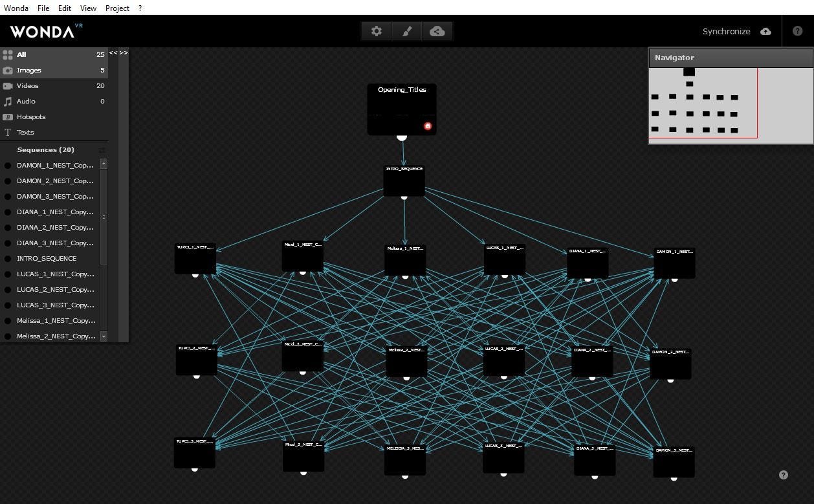Click the help icon at canvas bottom right

pyautogui.click(x=784, y=475)
